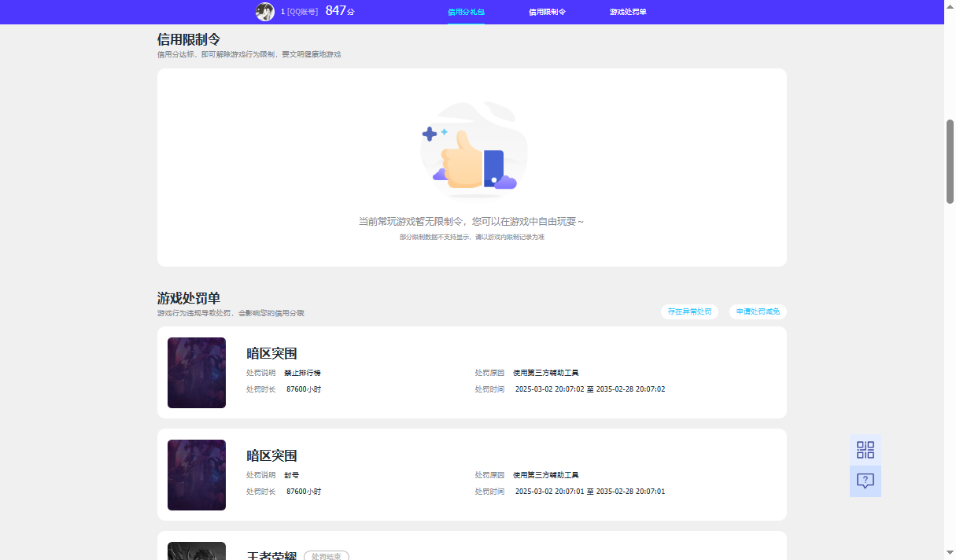Open the QR code icon panel
This screenshot has width=956, height=560.
pos(866,450)
